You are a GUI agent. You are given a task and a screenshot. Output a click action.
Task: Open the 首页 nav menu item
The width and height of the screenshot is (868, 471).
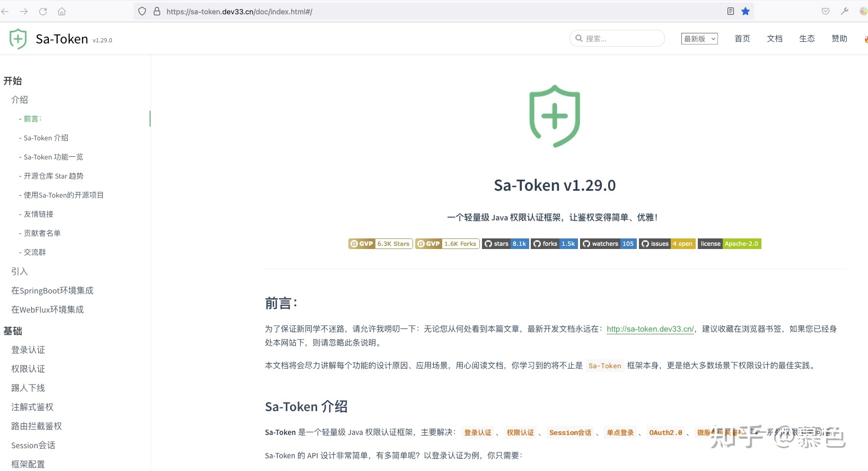click(x=742, y=38)
